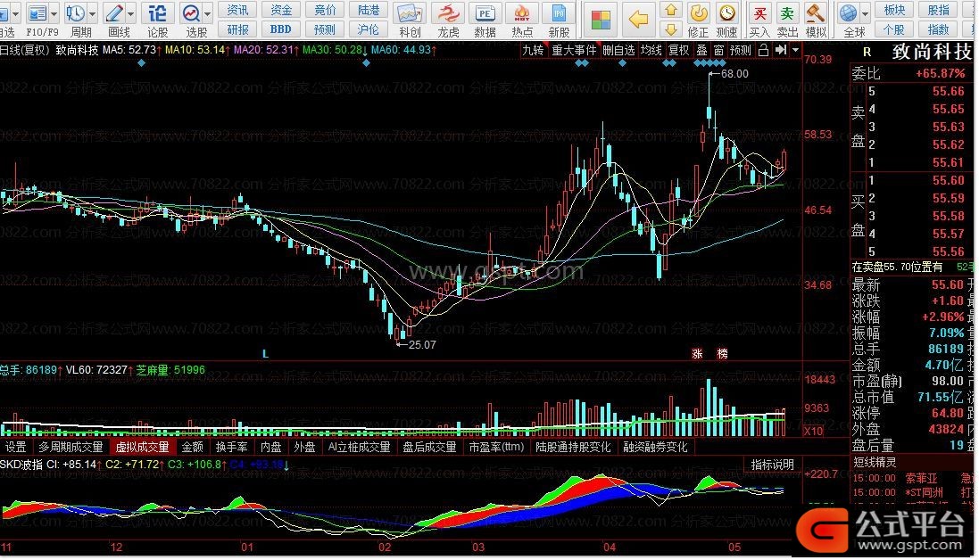
Task: Toggle the 均线 moving average display
Action: [651, 50]
